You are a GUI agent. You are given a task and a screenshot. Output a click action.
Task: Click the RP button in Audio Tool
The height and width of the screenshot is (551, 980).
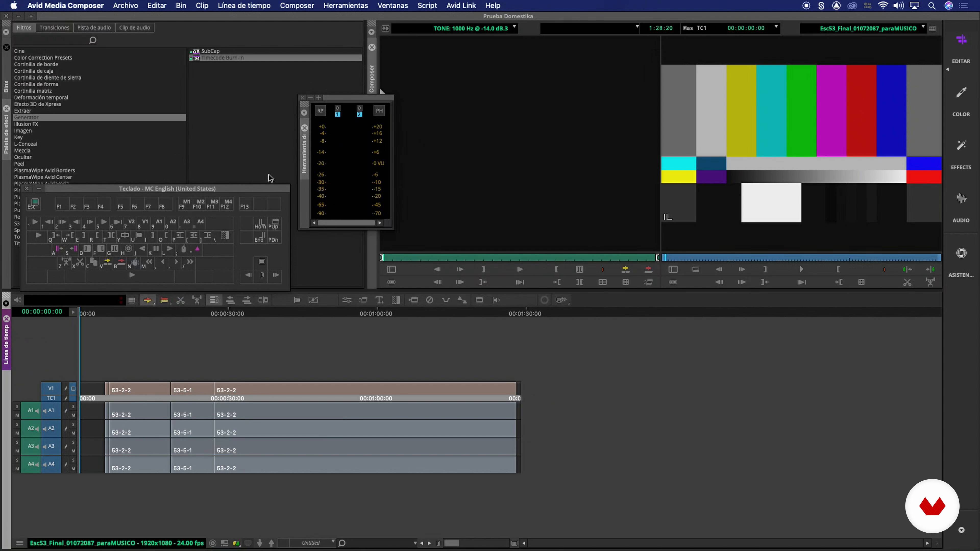coord(320,111)
